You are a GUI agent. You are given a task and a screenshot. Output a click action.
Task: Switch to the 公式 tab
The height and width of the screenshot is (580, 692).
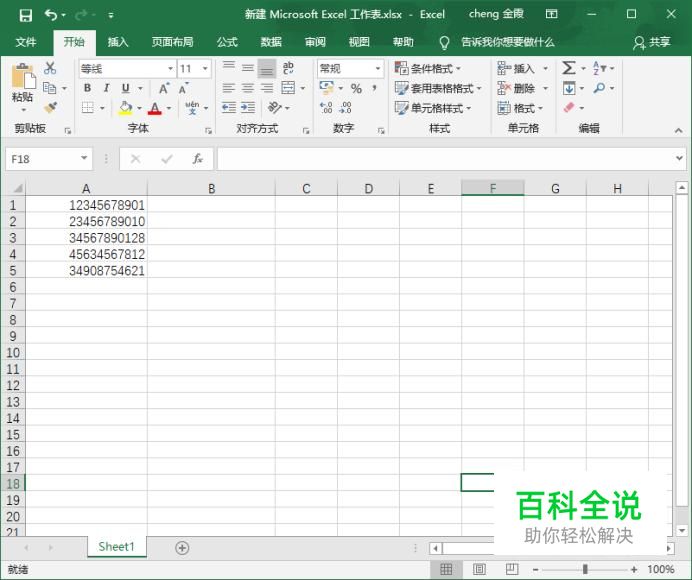tap(227, 42)
